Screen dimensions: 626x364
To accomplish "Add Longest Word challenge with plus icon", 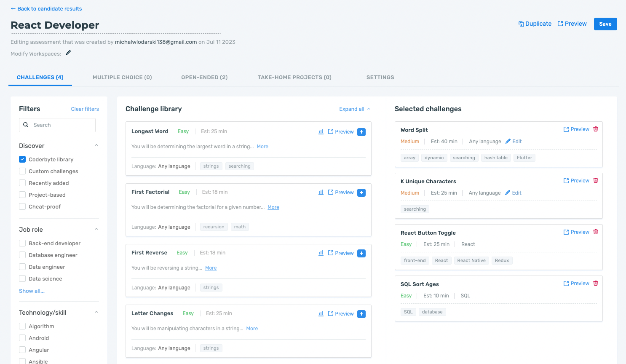I will point(361,132).
